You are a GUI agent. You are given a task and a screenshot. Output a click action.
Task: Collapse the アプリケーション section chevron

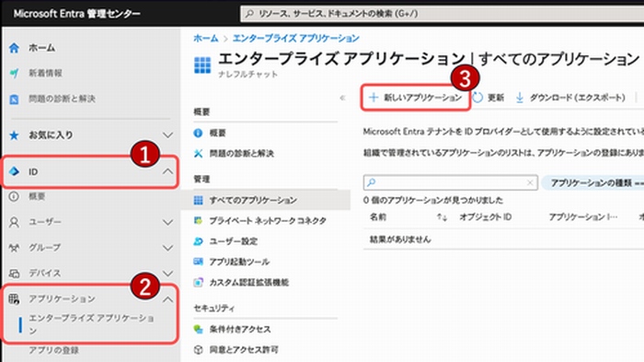pyautogui.click(x=167, y=299)
